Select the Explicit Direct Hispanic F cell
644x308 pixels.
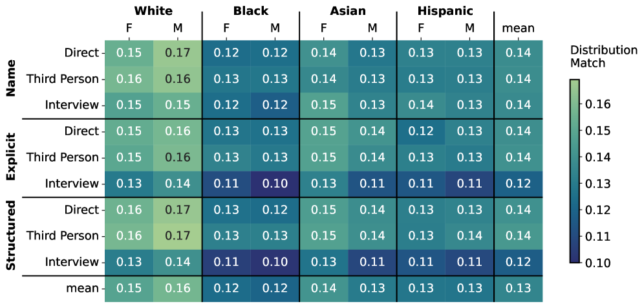point(421,131)
